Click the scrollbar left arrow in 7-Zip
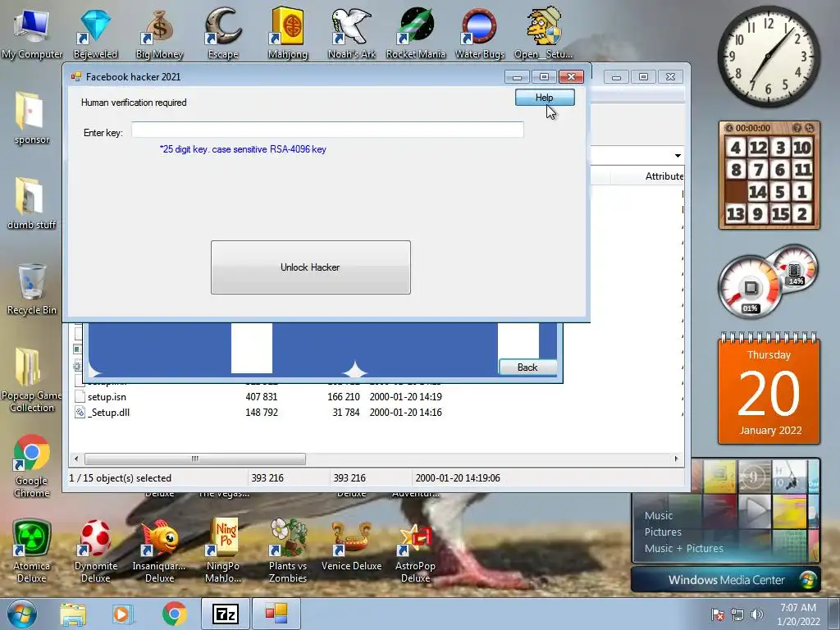The height and width of the screenshot is (630, 840). 76,459
